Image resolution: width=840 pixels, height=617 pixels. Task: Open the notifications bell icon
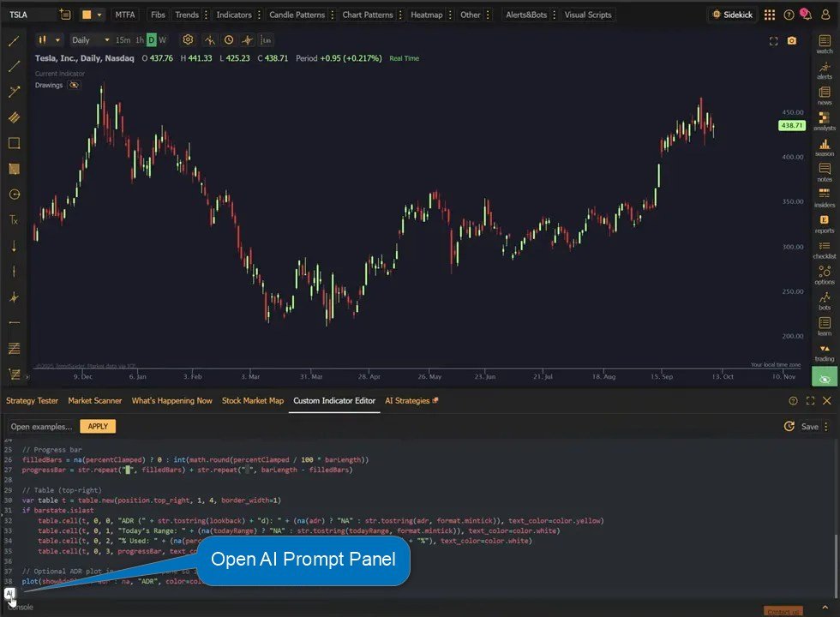(x=806, y=15)
